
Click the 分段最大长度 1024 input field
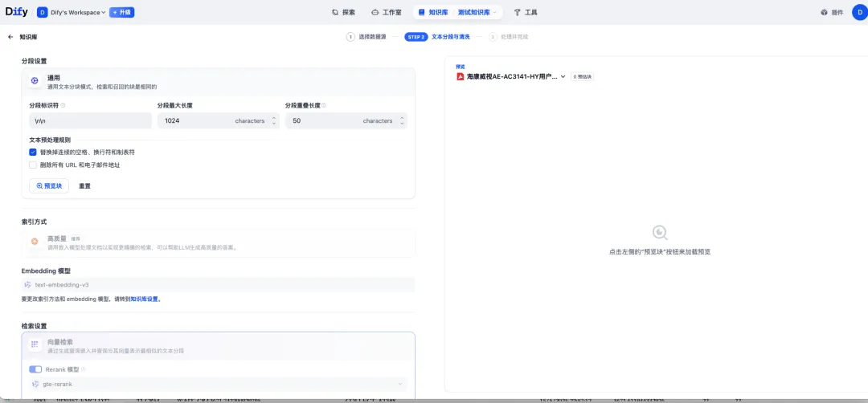tap(218, 120)
